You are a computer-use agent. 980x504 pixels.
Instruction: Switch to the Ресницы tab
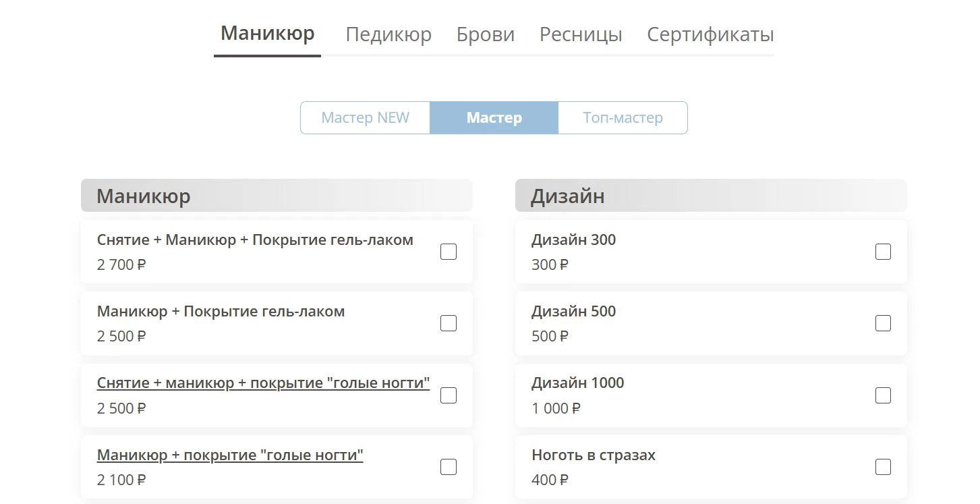click(580, 34)
